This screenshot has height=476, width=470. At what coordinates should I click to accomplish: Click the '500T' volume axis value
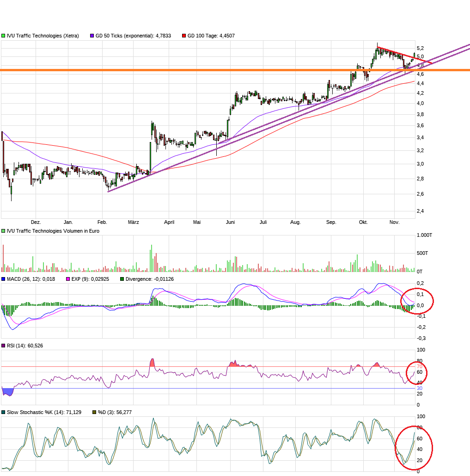pos(422,253)
